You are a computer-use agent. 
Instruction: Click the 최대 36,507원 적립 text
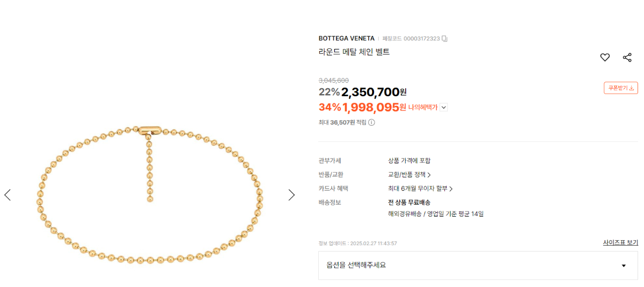click(342, 123)
